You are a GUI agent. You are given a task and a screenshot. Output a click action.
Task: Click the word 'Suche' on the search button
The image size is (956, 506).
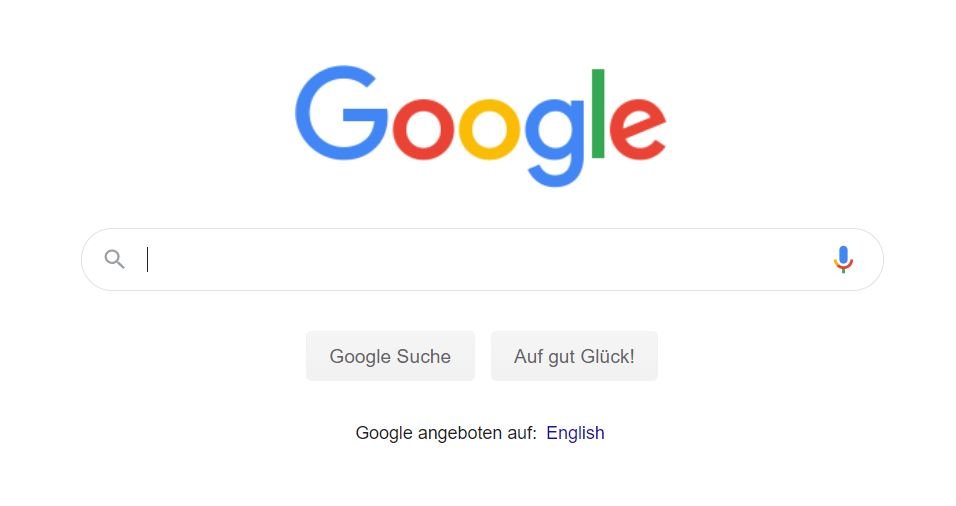(x=423, y=356)
